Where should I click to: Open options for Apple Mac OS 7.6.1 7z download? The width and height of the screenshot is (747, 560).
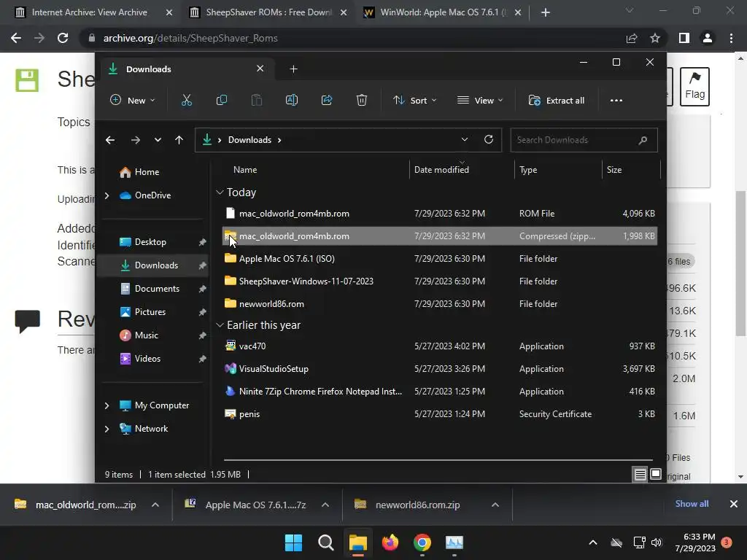point(325,505)
